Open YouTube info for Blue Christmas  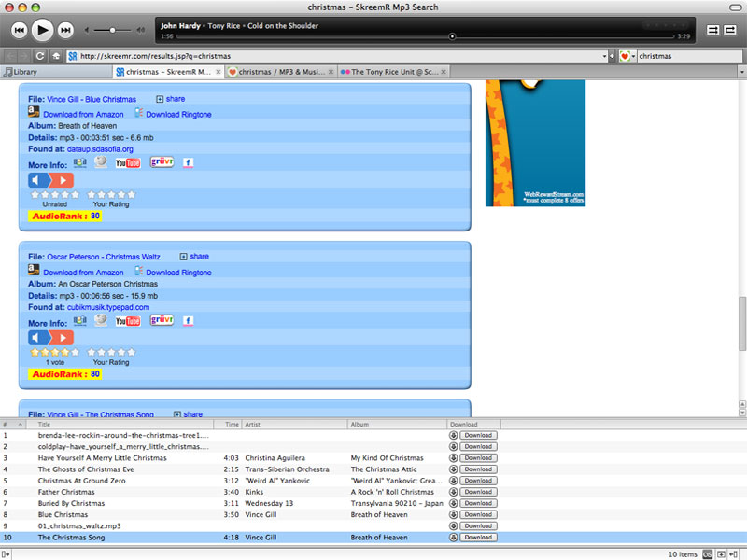point(128,162)
